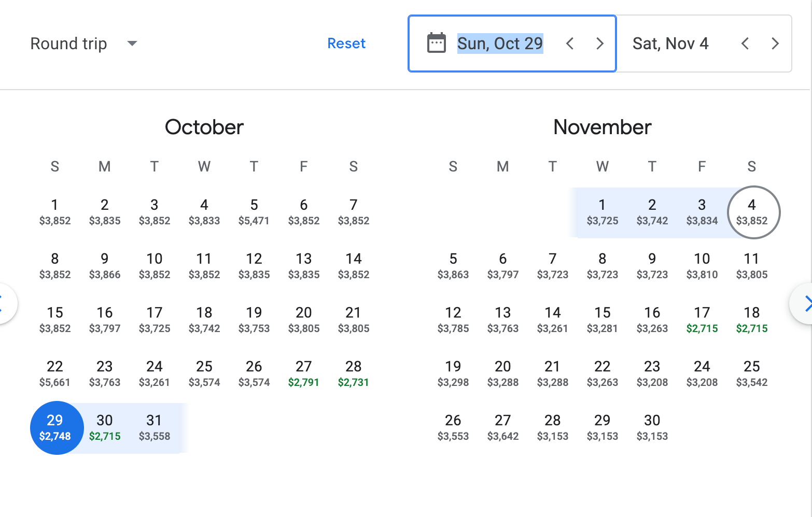Select October 30 priced $2,715

click(105, 427)
